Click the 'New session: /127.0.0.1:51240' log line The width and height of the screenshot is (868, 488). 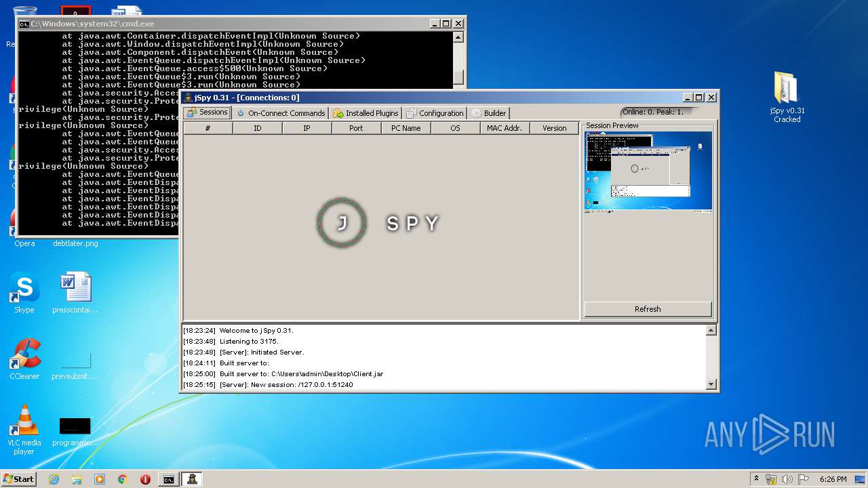click(x=268, y=385)
